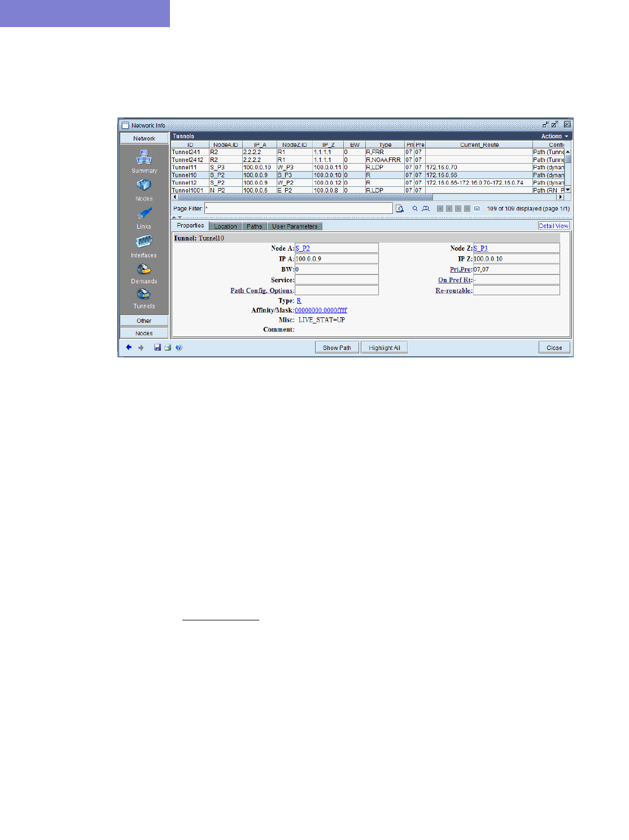Sort by the Type column header
This screenshot has height=840, width=629.
385,145
